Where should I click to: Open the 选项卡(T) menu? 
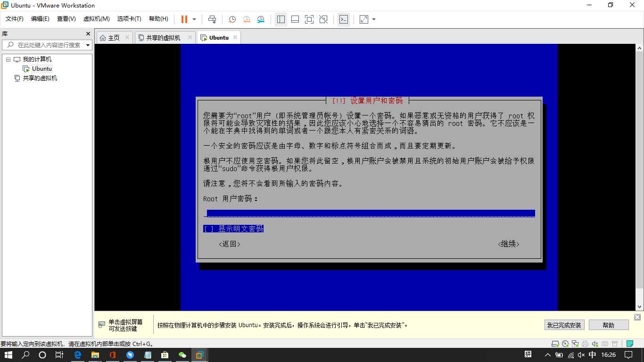(x=129, y=19)
